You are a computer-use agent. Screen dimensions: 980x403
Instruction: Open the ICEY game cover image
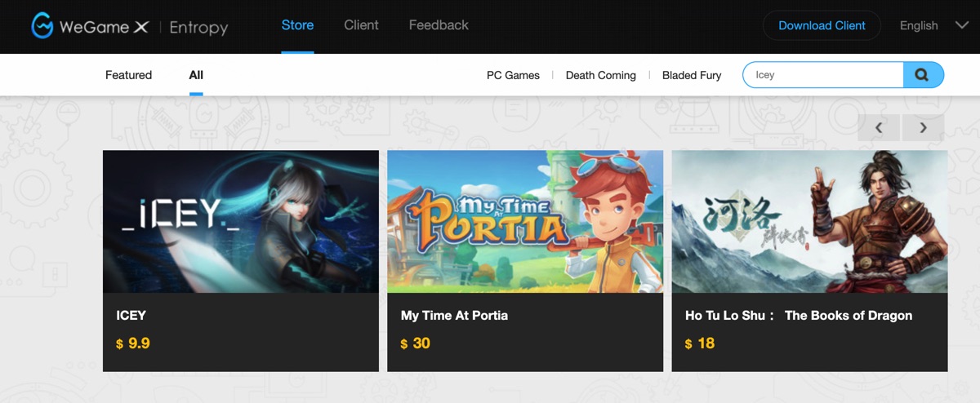coord(241,221)
